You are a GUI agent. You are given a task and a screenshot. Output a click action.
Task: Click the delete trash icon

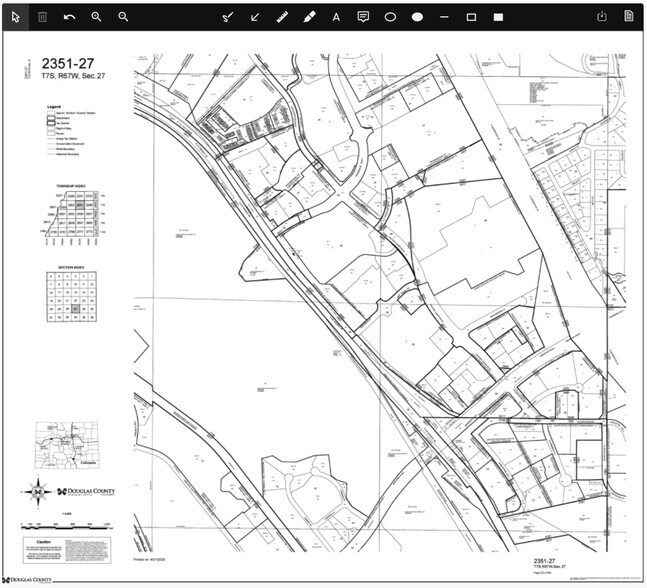42,16
